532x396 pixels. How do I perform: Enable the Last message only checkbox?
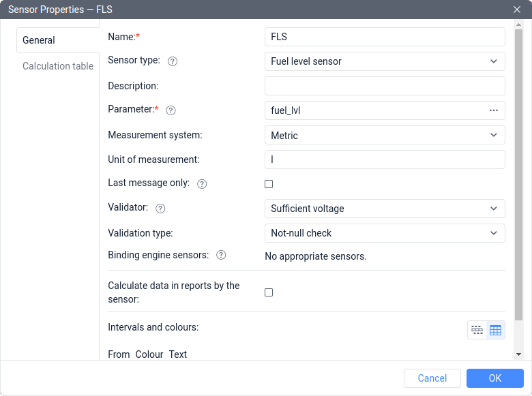point(269,184)
